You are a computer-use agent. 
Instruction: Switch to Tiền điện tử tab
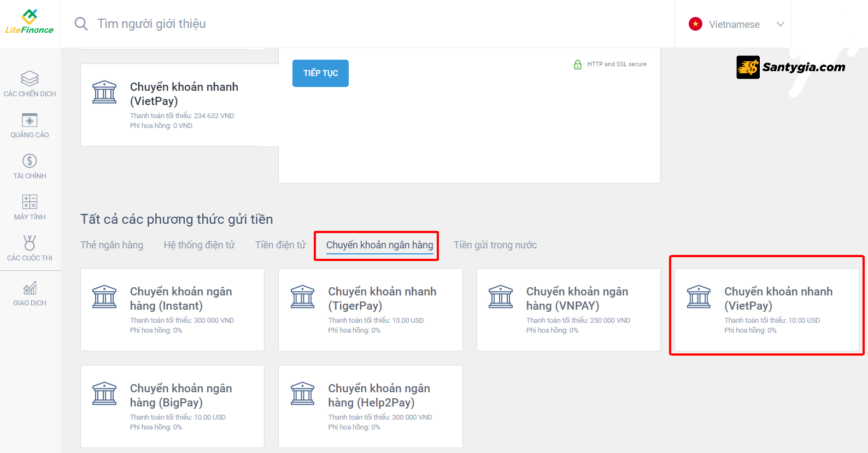point(280,245)
